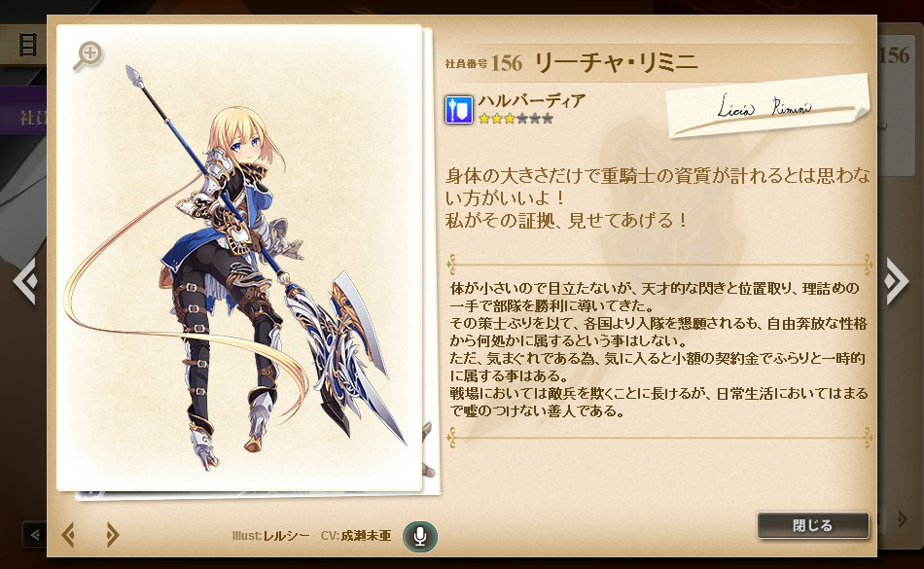Viewport: 924px width, 569px height.
Task: Show previous illustration with small left arrow
Action: click(68, 535)
